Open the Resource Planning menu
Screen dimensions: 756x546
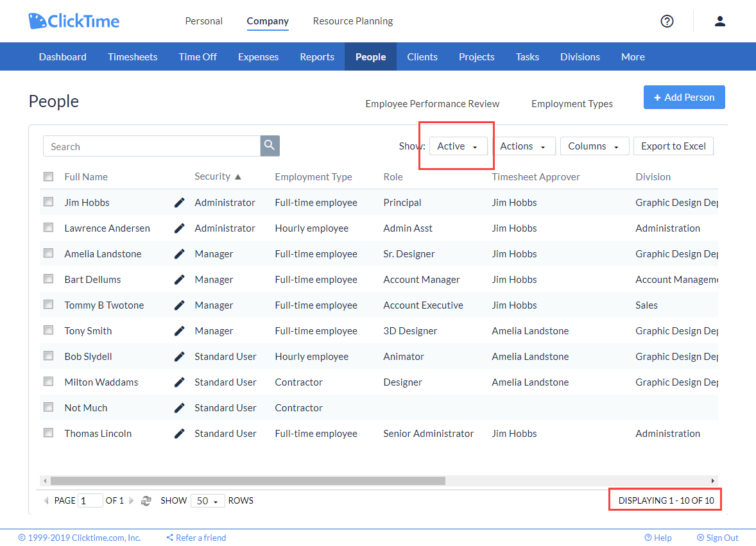pos(352,21)
